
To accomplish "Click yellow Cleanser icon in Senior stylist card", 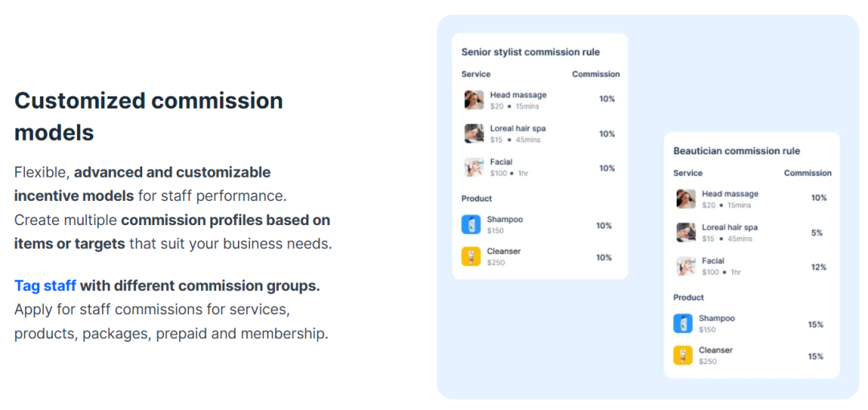I will [x=471, y=256].
